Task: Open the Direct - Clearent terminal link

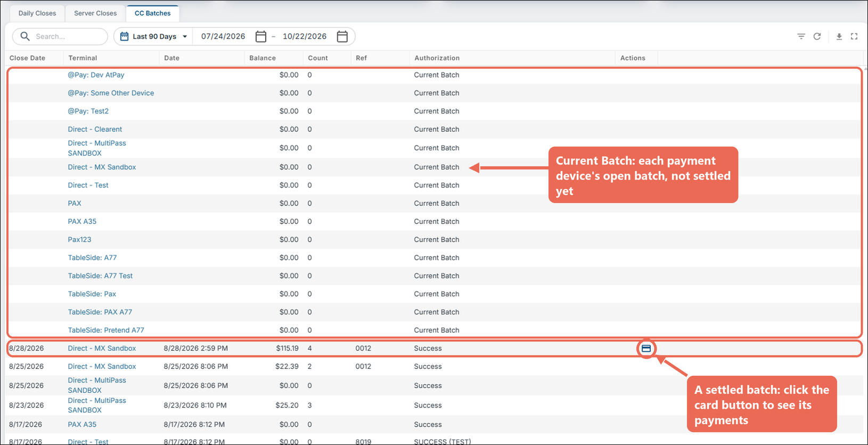Action: [95, 130]
